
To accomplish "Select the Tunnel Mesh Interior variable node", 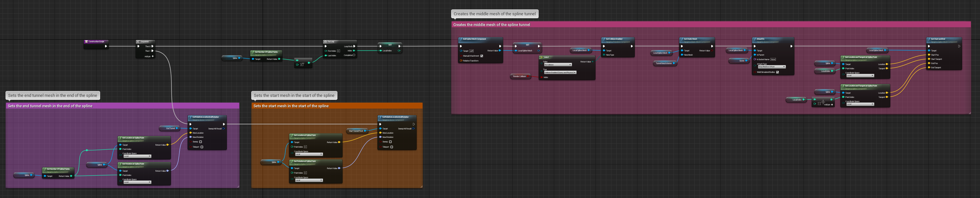I will click(665, 63).
